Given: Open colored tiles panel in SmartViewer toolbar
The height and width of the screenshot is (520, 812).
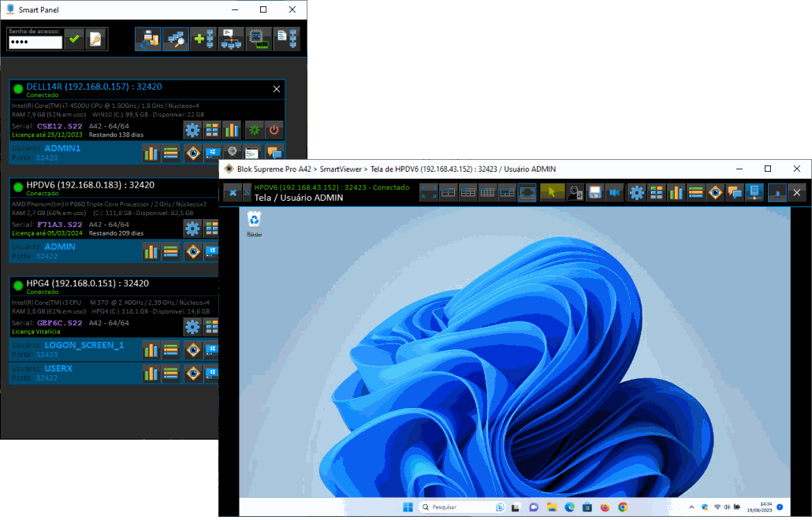Looking at the screenshot, I should 656,192.
